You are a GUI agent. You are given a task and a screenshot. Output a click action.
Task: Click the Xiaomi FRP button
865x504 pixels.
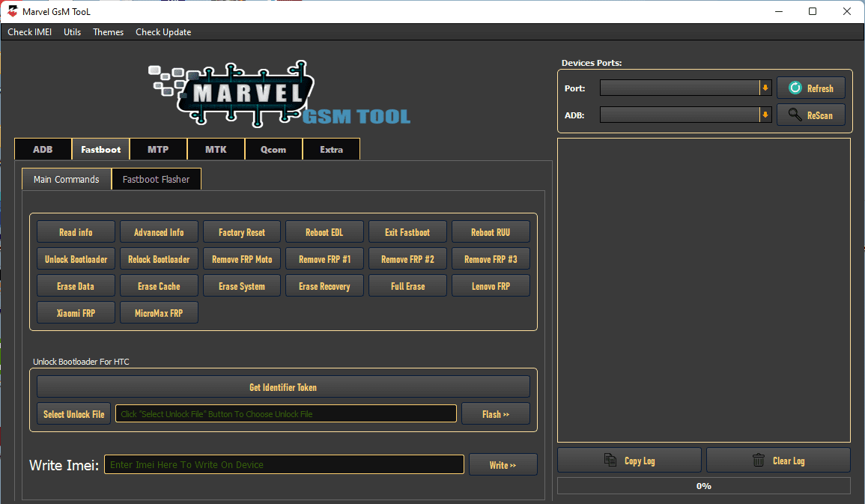point(76,312)
